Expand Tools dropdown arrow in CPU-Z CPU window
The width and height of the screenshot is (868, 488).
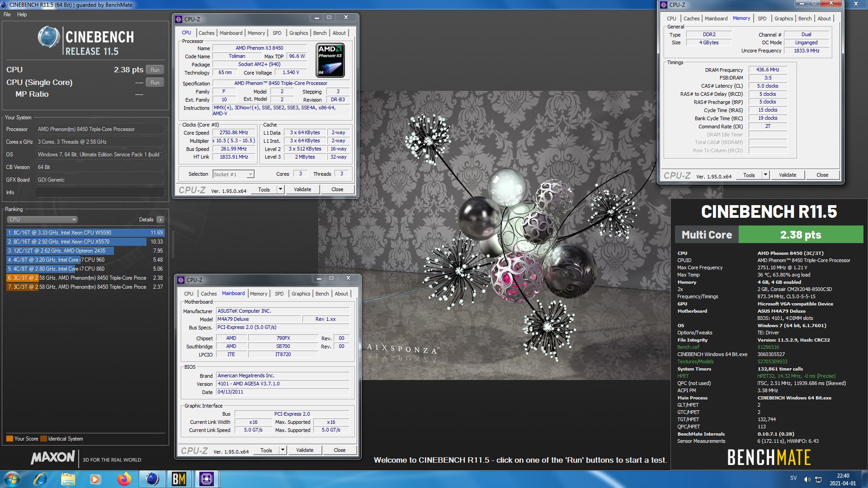[x=280, y=189]
